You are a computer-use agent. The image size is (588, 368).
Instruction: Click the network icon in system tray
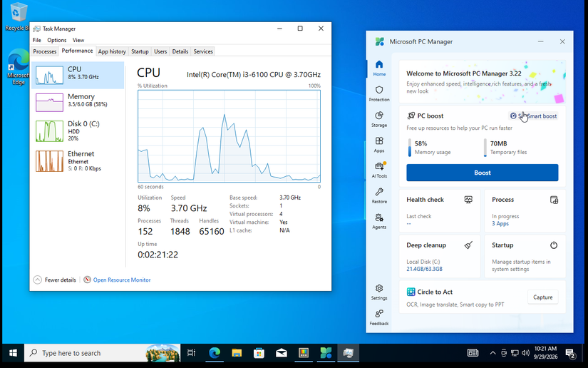point(515,353)
